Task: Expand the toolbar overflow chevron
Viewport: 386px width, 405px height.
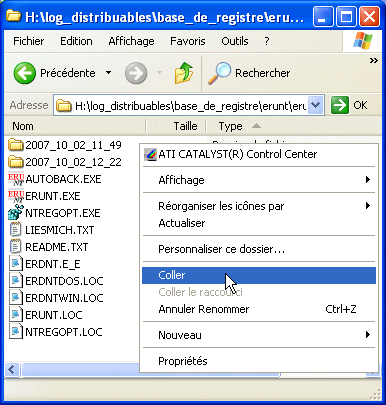Action: [374, 61]
